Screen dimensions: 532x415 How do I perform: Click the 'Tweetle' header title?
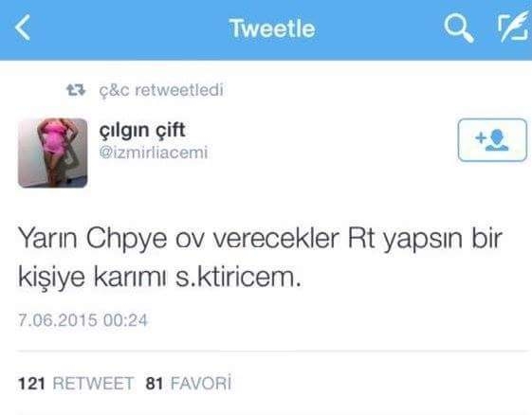[x=272, y=28]
